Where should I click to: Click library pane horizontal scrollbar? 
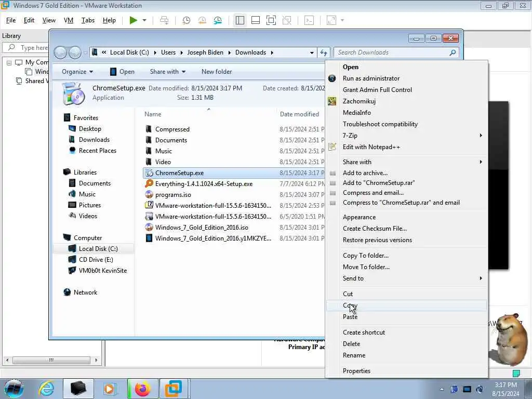51,360
